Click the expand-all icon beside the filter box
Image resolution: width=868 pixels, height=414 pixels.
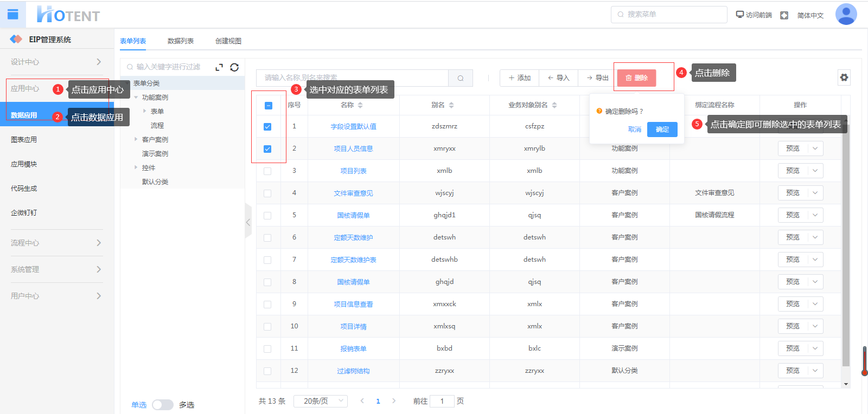click(219, 67)
